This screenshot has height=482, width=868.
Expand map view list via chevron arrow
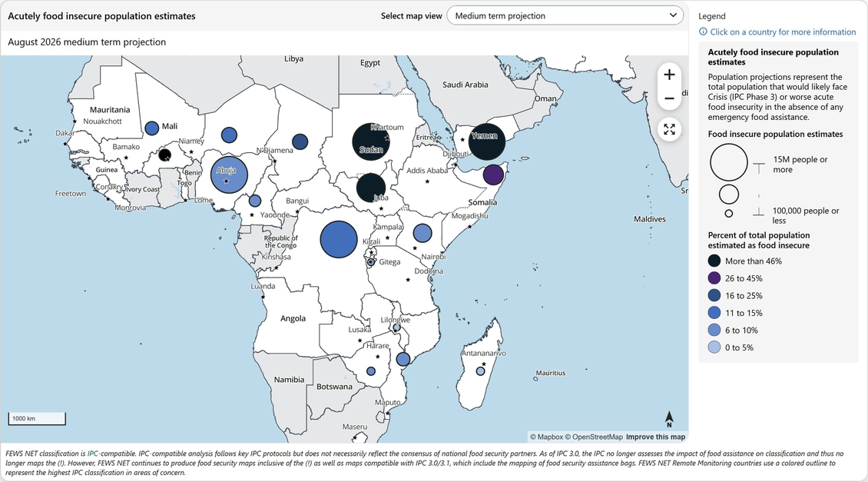click(673, 15)
